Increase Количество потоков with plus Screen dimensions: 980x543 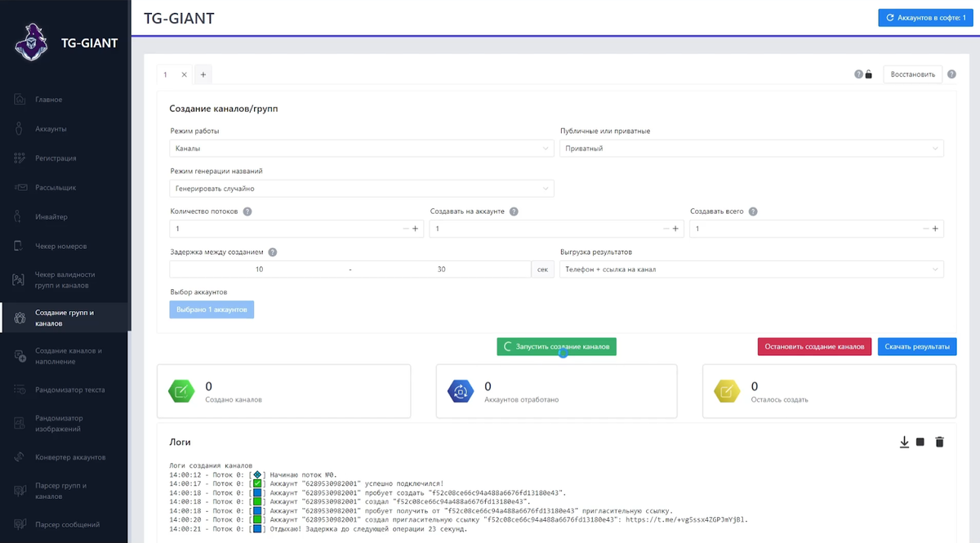coord(415,229)
